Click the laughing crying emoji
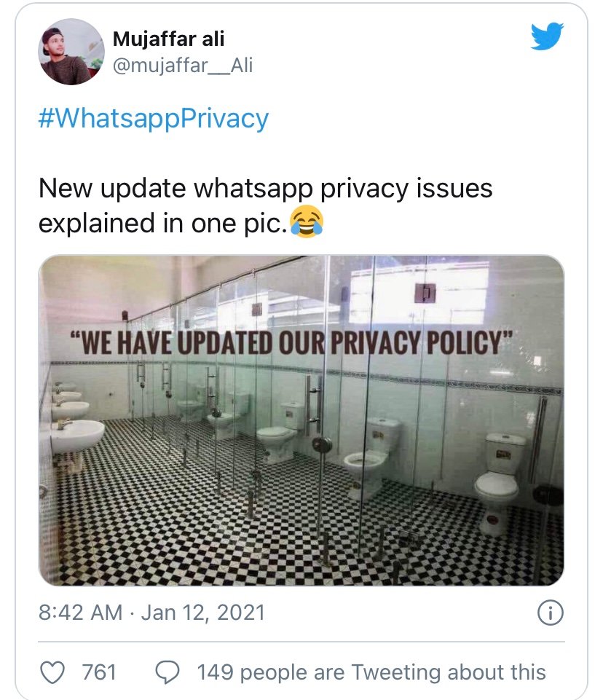 (x=307, y=220)
